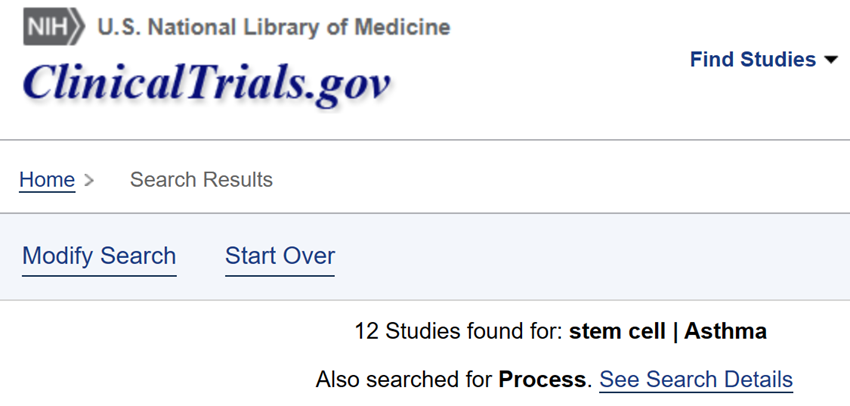Click the bold search term stem cell
Image resolution: width=850 pixels, height=406 pixels.
click(x=617, y=331)
